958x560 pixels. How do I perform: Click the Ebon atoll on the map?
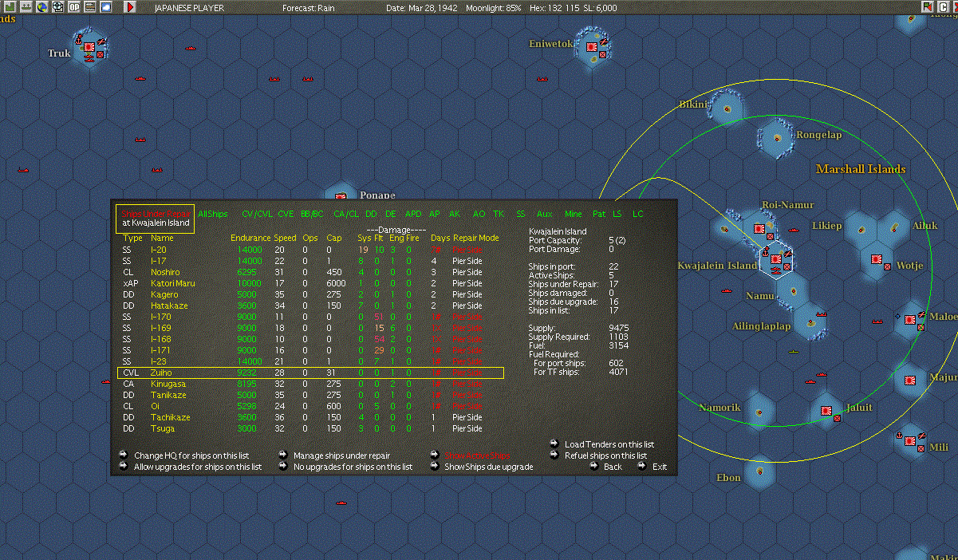[x=760, y=471]
